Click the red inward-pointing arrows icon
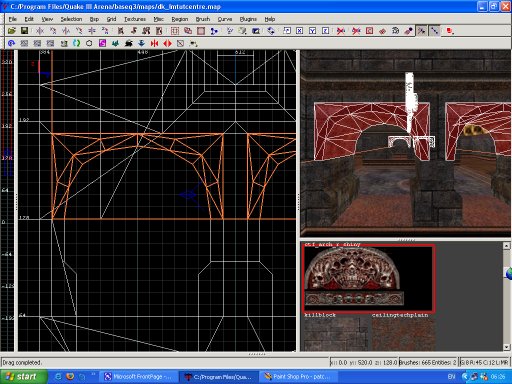 (x=154, y=43)
